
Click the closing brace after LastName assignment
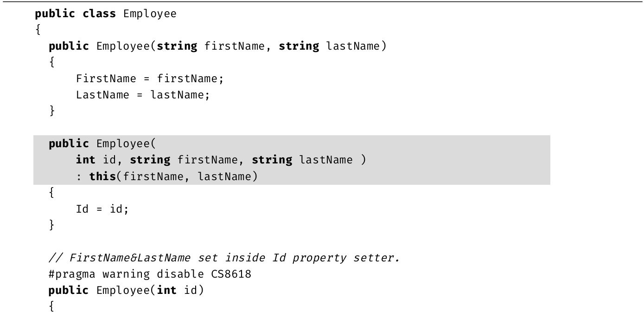pyautogui.click(x=52, y=111)
